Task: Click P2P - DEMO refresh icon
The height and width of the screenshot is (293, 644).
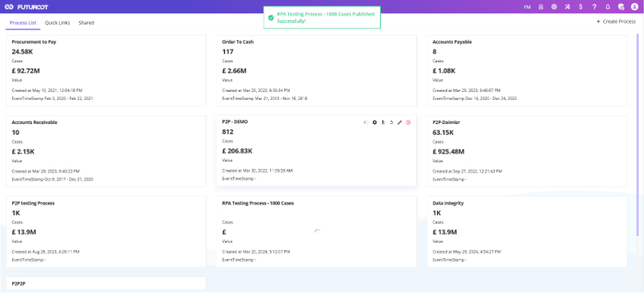Action: tap(392, 123)
